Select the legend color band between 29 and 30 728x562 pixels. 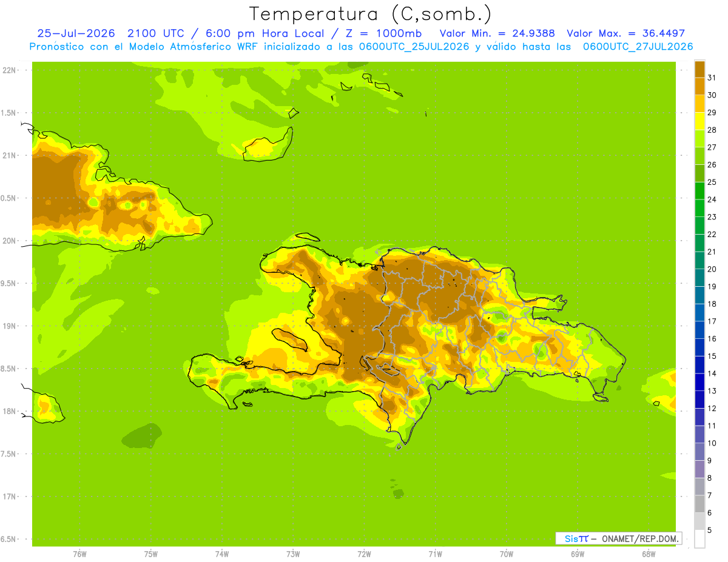pos(699,104)
